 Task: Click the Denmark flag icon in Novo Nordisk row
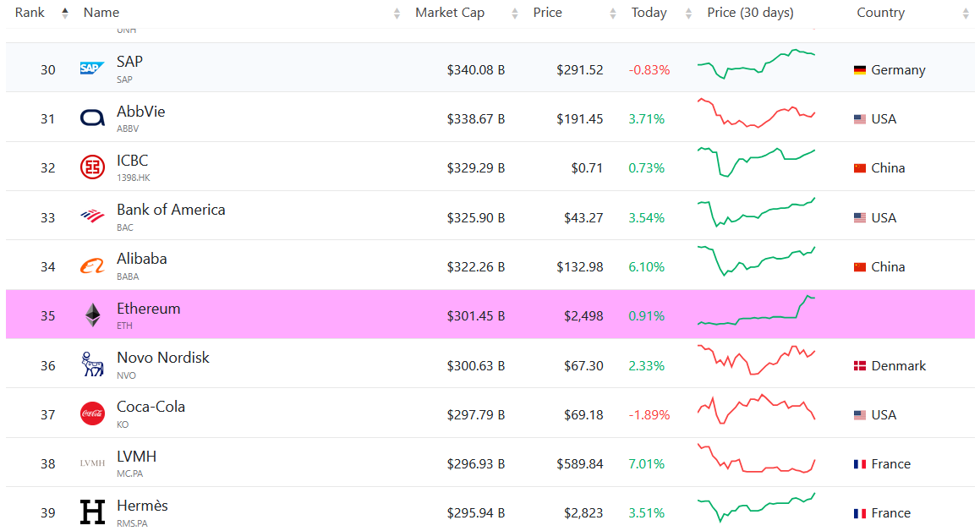tap(860, 366)
